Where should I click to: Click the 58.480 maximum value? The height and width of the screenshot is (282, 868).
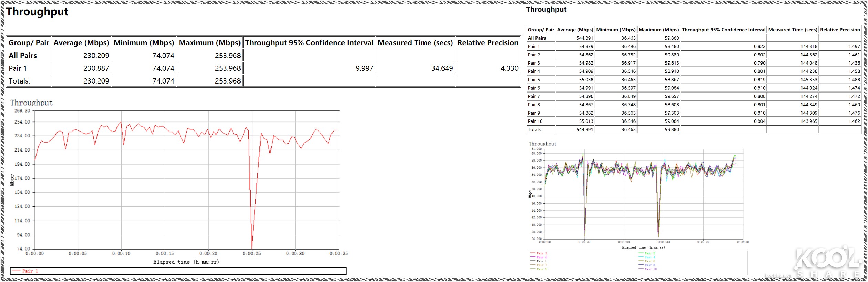click(672, 46)
